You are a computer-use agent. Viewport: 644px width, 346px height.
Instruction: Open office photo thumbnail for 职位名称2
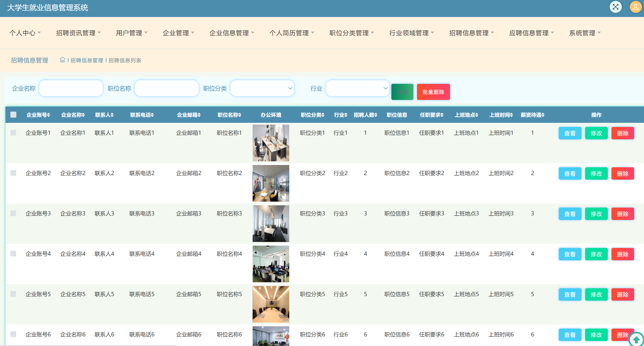(271, 183)
